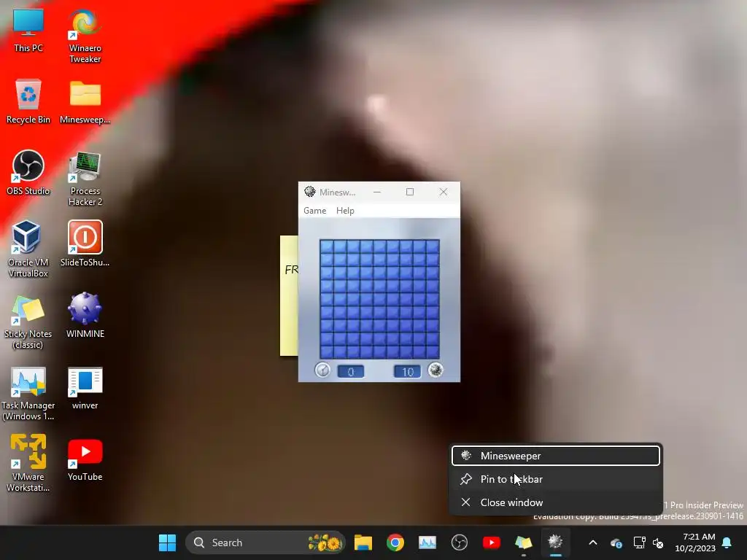Select the winver desktop shortcut
Image resolution: width=747 pixels, height=560 pixels.
tap(85, 388)
